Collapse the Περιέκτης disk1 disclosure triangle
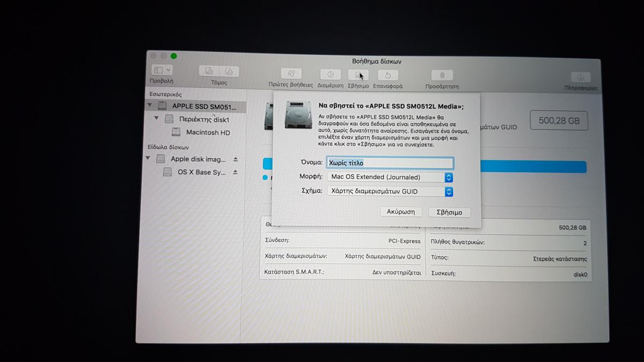Viewport: 644px width, 362px height. (x=157, y=119)
